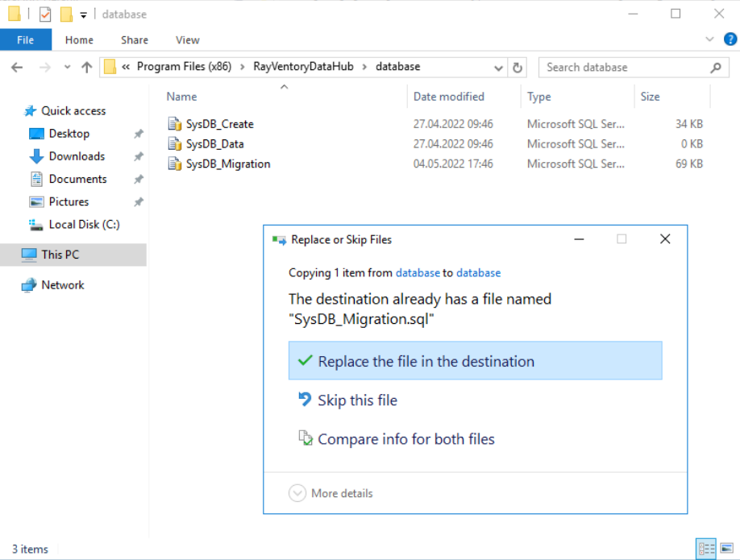Click the Properties quick access toolbar icon
Screen dimensions: 740x560
pyautogui.click(x=45, y=15)
